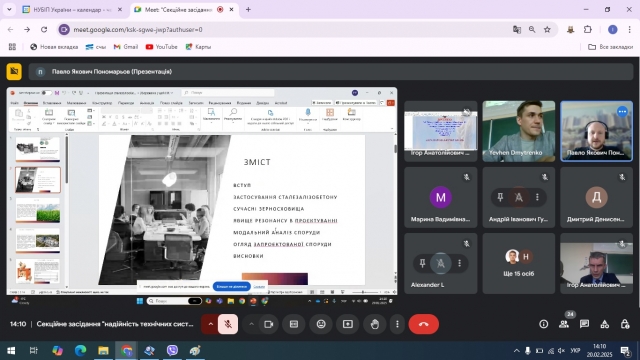Image resolution: width=640 pixels, height=360 pixels.
Task: Open options on Павло Якович tile
Action: (x=622, y=111)
